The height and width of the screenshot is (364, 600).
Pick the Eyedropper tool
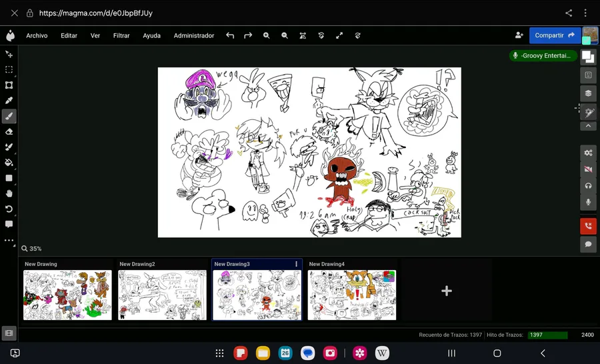[x=9, y=100]
